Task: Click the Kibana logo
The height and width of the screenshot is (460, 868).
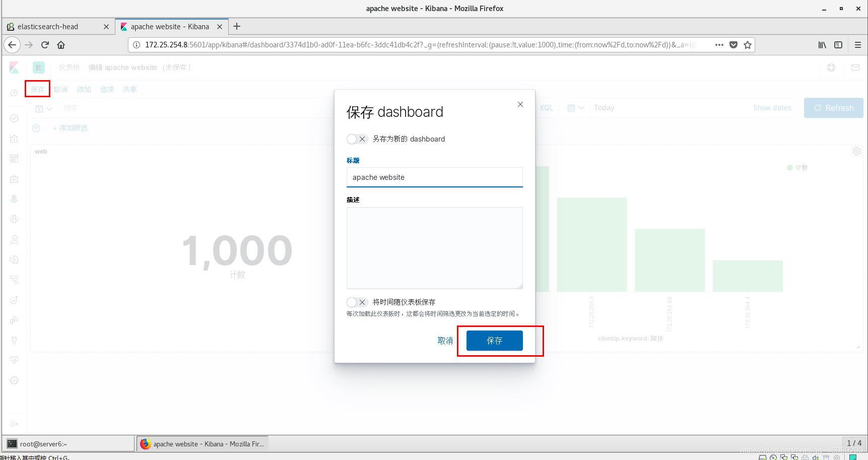Action: pyautogui.click(x=14, y=68)
